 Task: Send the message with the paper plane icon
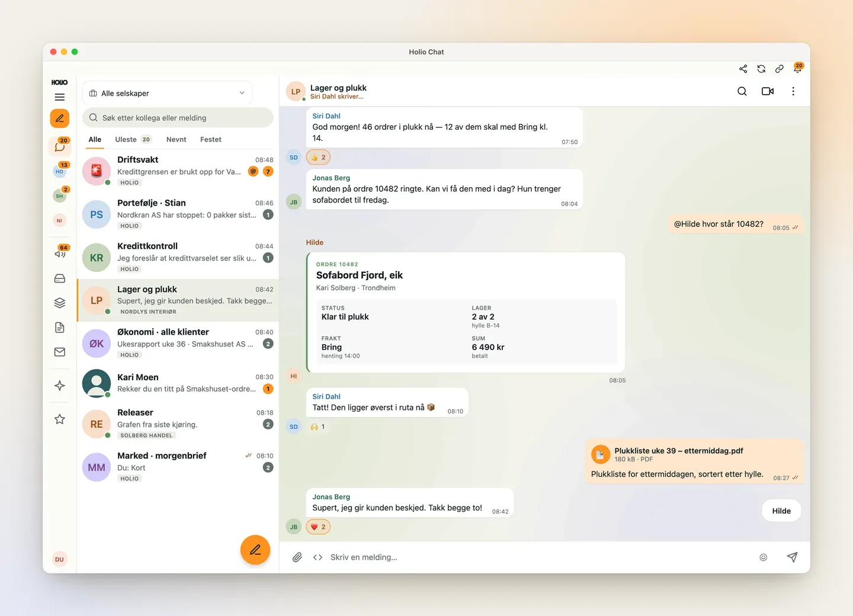[792, 557]
